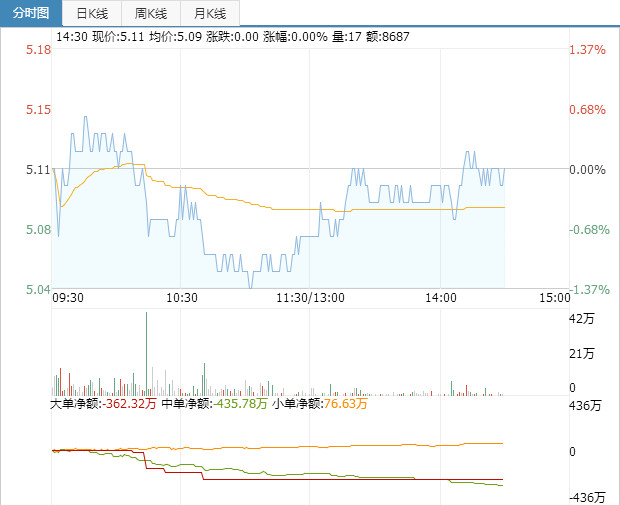Viewport: 620px width, 505px height.
Task: Switch to the 分时图 tab
Action: [31, 13]
